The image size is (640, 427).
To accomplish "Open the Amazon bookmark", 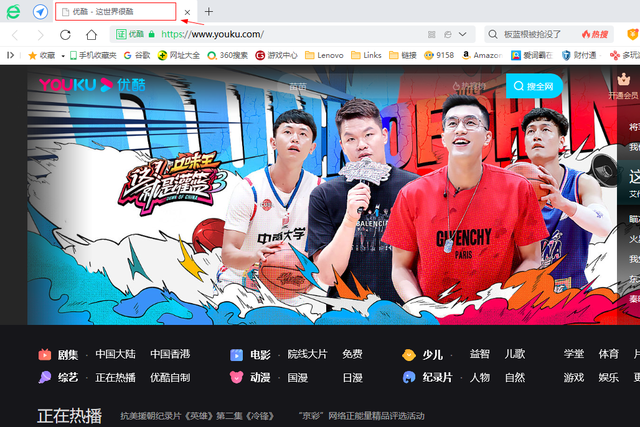I will 482,55.
